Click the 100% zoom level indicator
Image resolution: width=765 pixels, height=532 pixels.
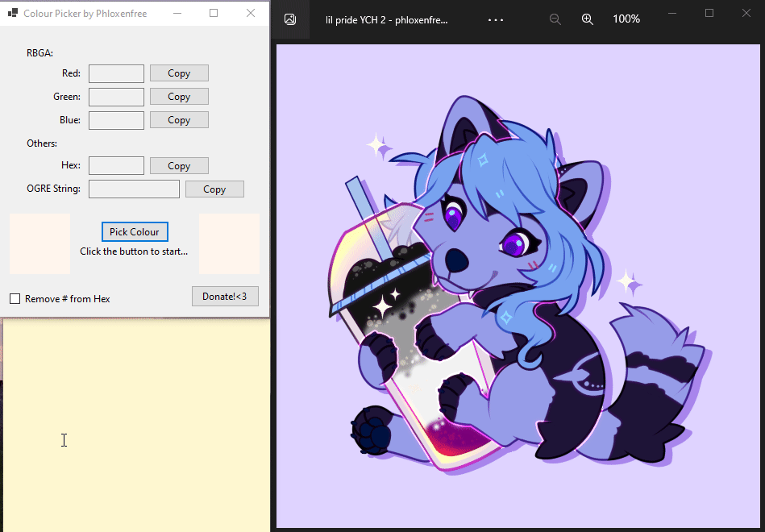626,19
